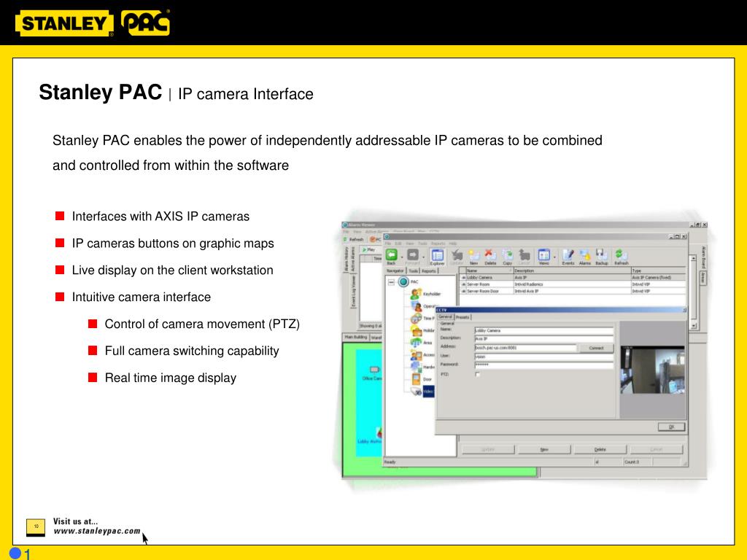The height and width of the screenshot is (560, 747).
Task: Open the Main Building map tab
Action: point(356,337)
